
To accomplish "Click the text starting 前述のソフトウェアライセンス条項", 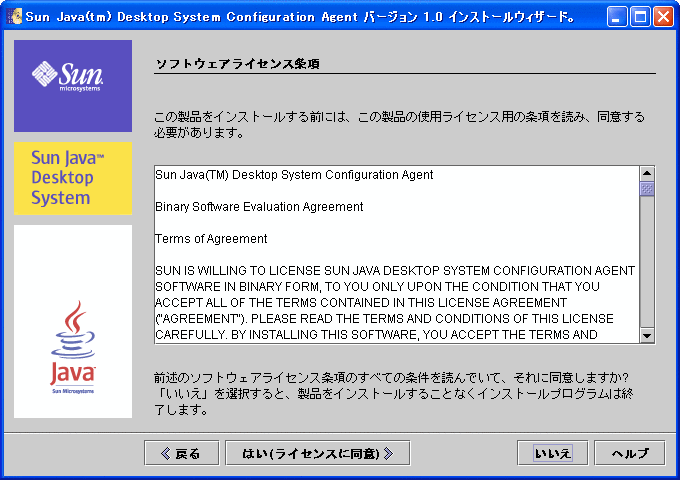I will coord(393,393).
